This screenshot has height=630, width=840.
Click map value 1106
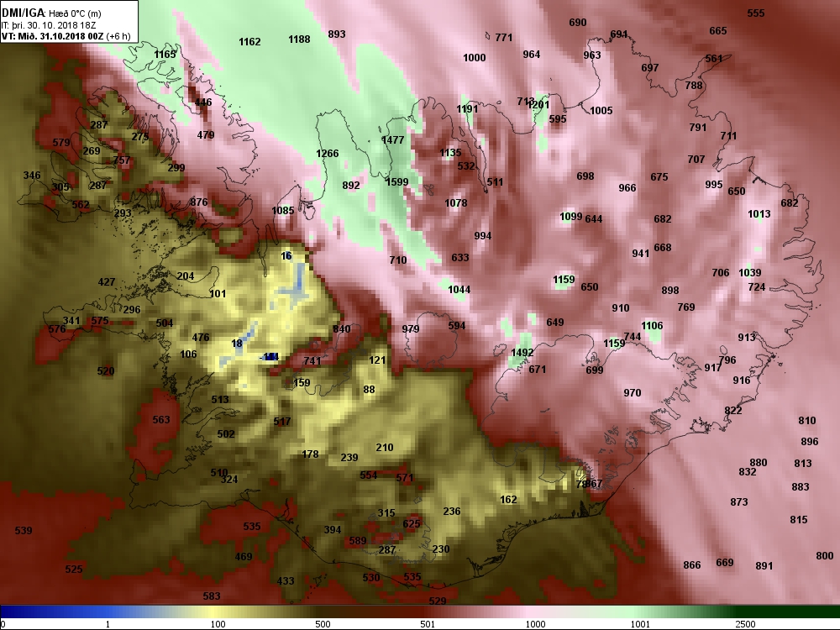click(x=652, y=326)
